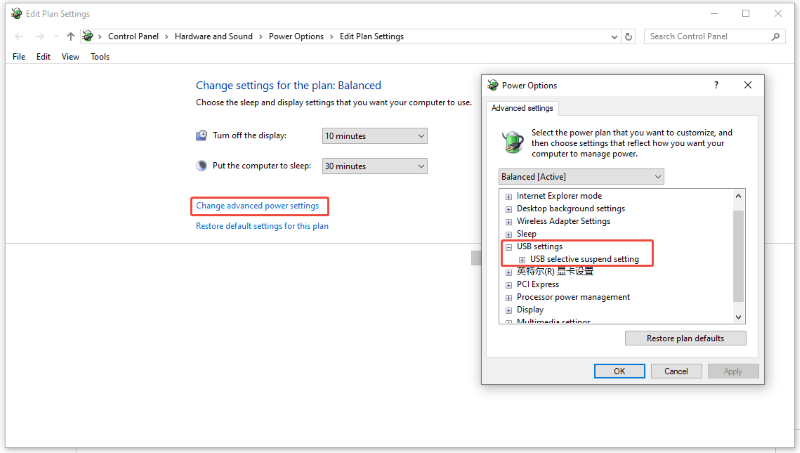This screenshot has height=453, width=800.
Task: Select Wireless Adapter Settings tree item
Action: 563,221
